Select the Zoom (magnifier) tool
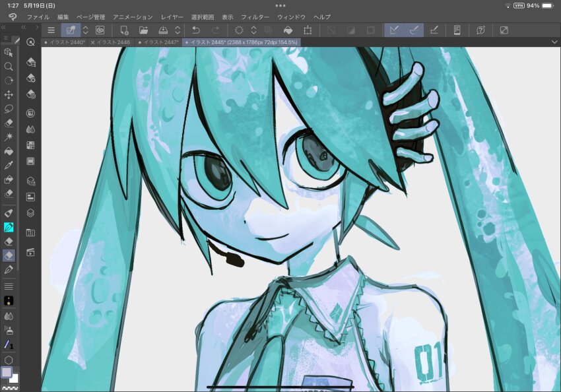This screenshot has height=392, width=561. tap(9, 68)
